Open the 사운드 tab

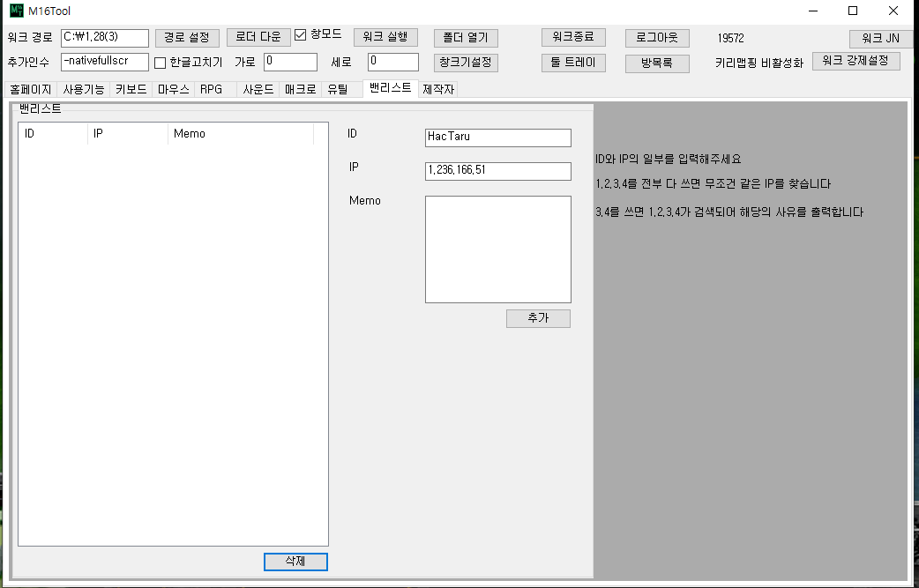tap(258, 90)
